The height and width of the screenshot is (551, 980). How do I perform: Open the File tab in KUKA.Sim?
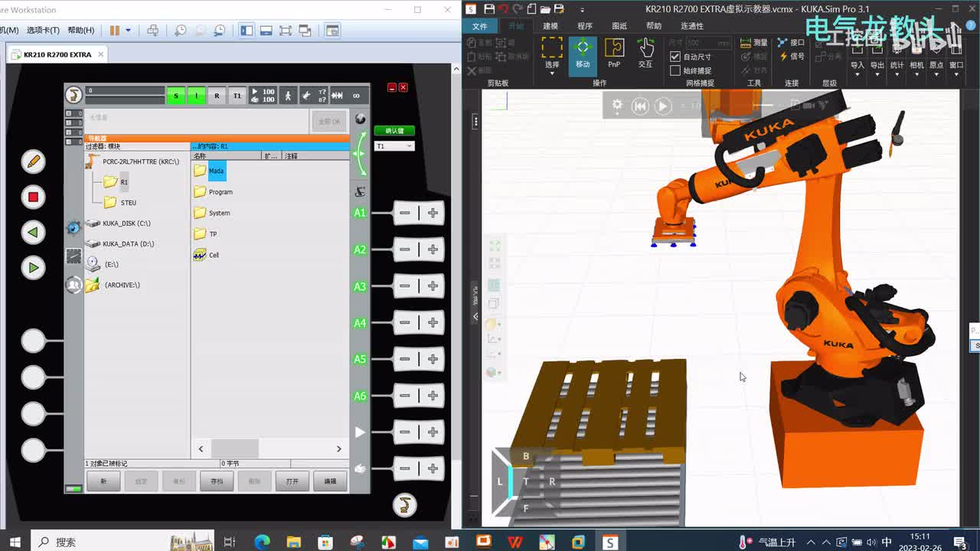point(480,26)
